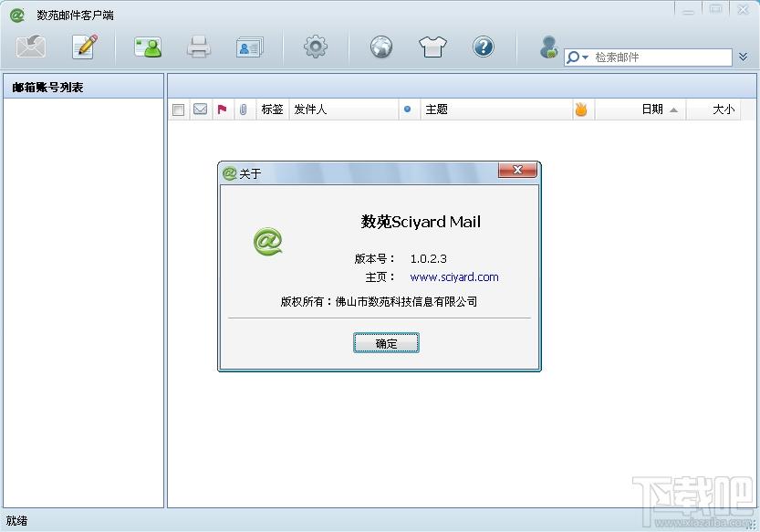This screenshot has width=760, height=532.
Task: Sort by the 发件人 column header
Action: [344, 110]
